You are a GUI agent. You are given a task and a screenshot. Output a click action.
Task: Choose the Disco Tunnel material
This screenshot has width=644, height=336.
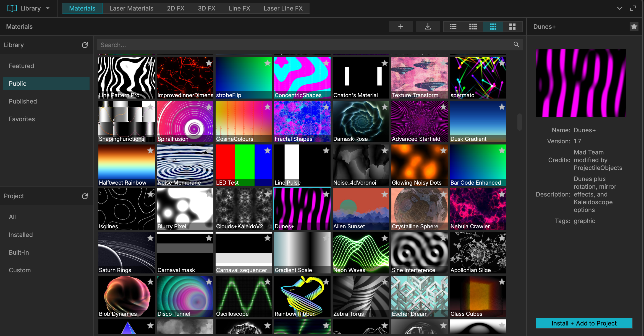coord(185,296)
